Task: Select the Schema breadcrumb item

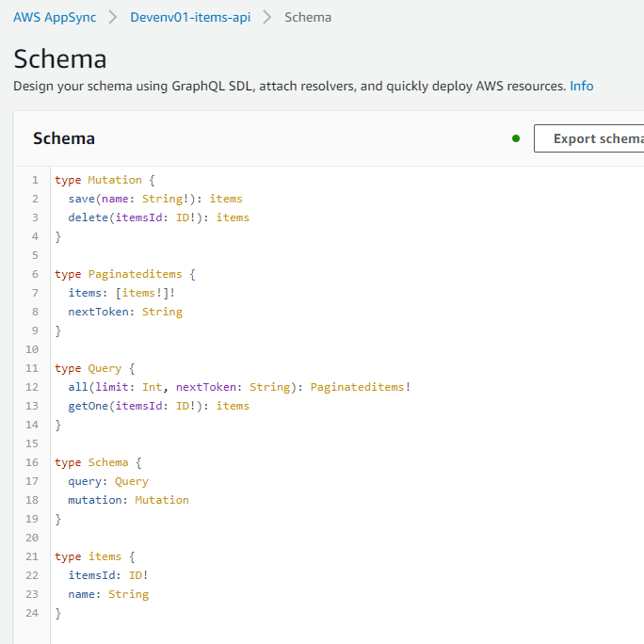Action: click(x=307, y=17)
